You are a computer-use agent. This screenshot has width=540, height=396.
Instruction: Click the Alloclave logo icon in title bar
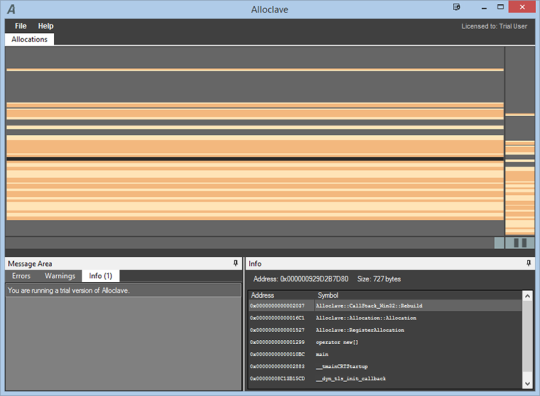11,9
